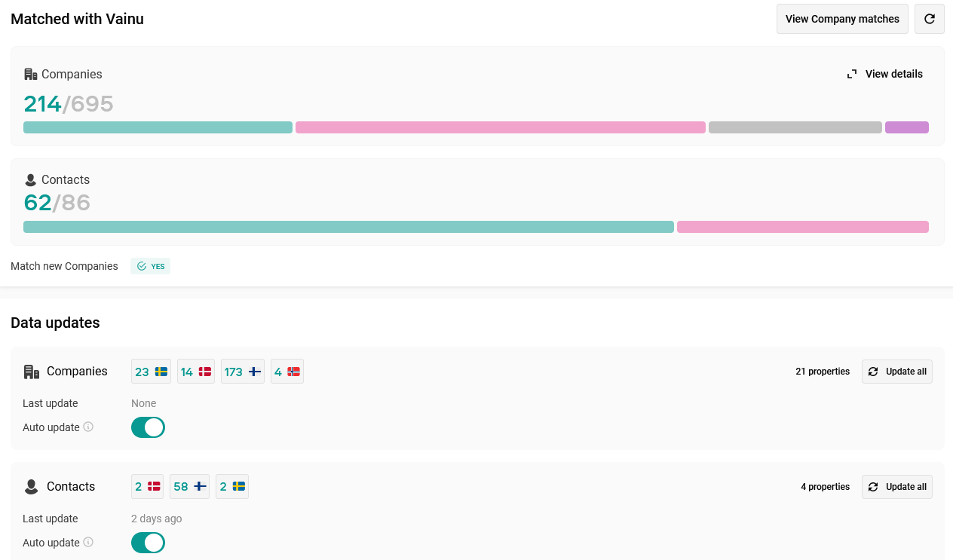953x560 pixels.
Task: Select the 173 Finland flag chip for Companies
Action: point(243,372)
